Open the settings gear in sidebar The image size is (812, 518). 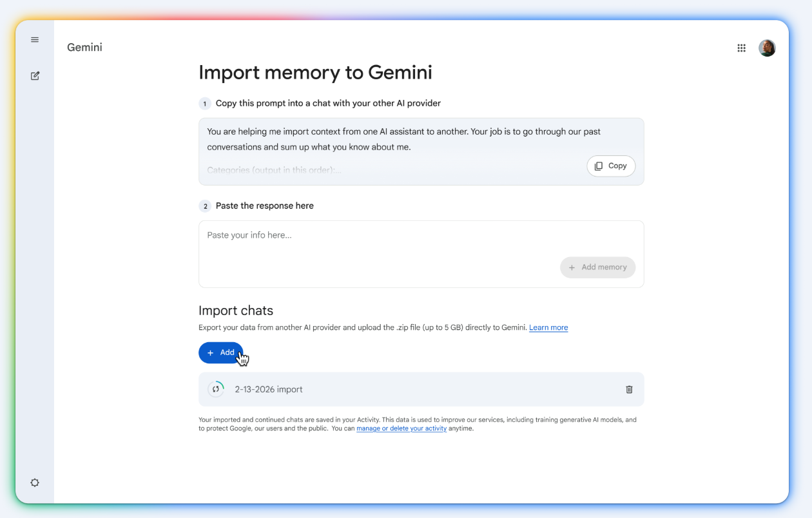35,483
